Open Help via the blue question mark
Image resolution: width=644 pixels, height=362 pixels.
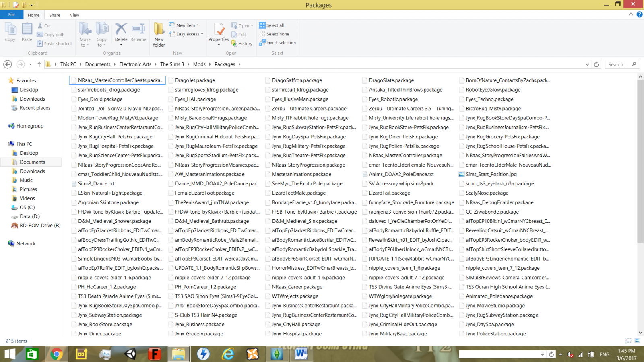pyautogui.click(x=640, y=14)
